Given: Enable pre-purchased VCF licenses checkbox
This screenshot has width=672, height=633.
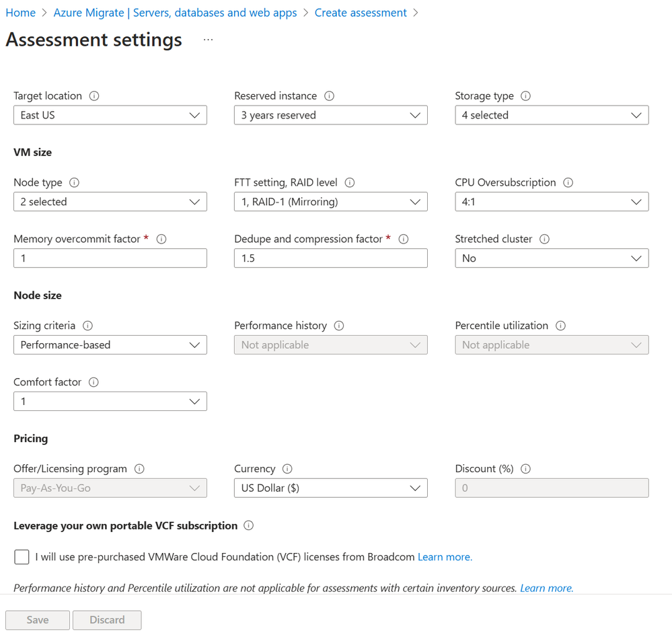Looking at the screenshot, I should (22, 557).
